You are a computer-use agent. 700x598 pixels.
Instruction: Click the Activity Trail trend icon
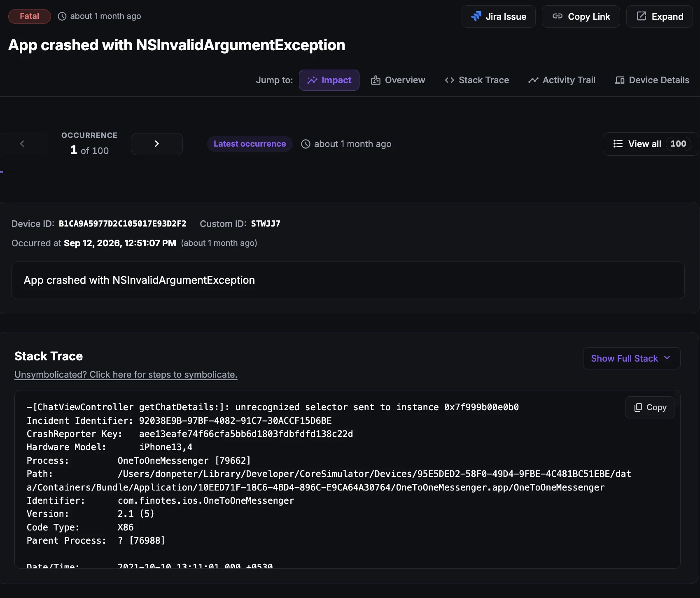(533, 80)
